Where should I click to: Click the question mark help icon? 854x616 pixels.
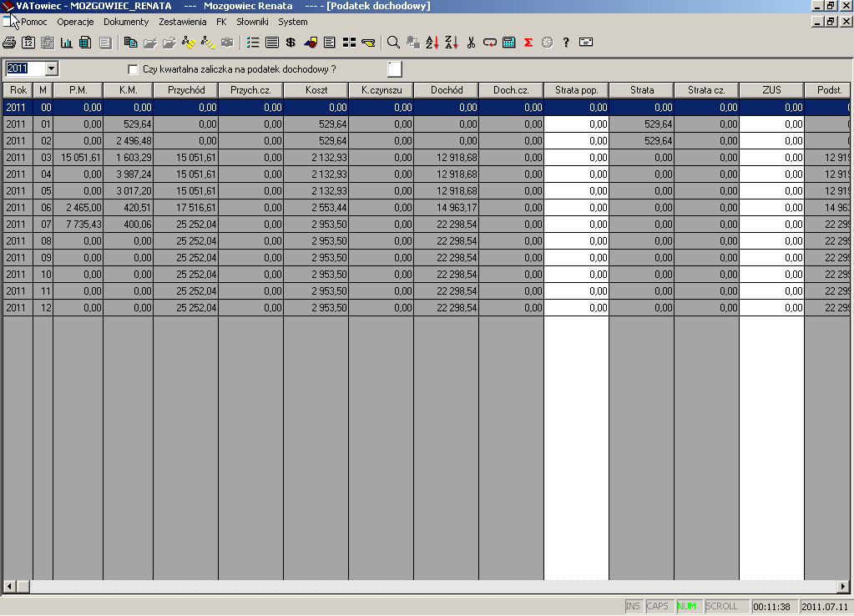tap(566, 43)
